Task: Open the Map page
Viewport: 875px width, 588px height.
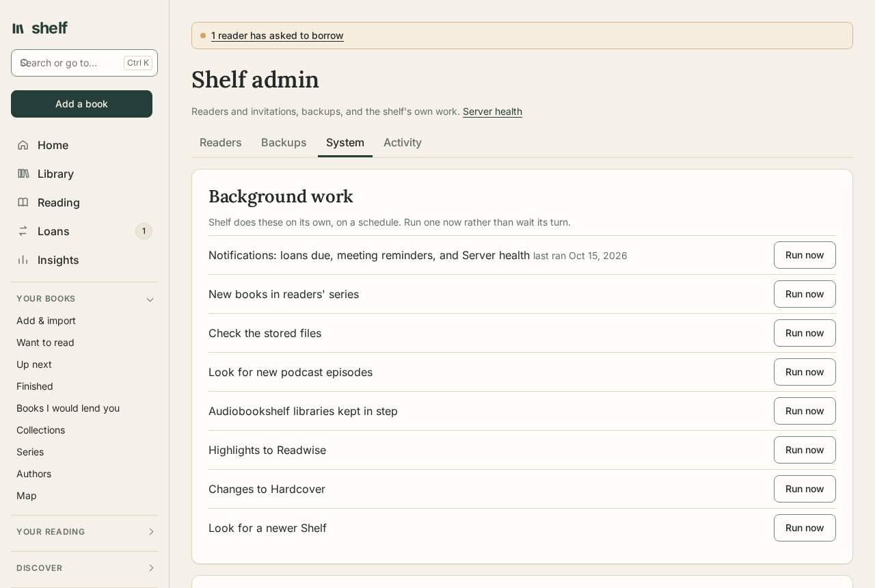Action: [27, 496]
